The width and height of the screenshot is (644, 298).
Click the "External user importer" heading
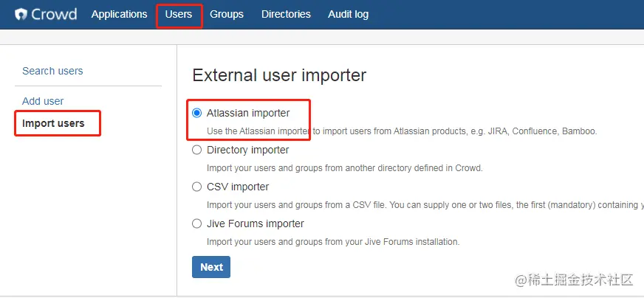pyautogui.click(x=279, y=74)
